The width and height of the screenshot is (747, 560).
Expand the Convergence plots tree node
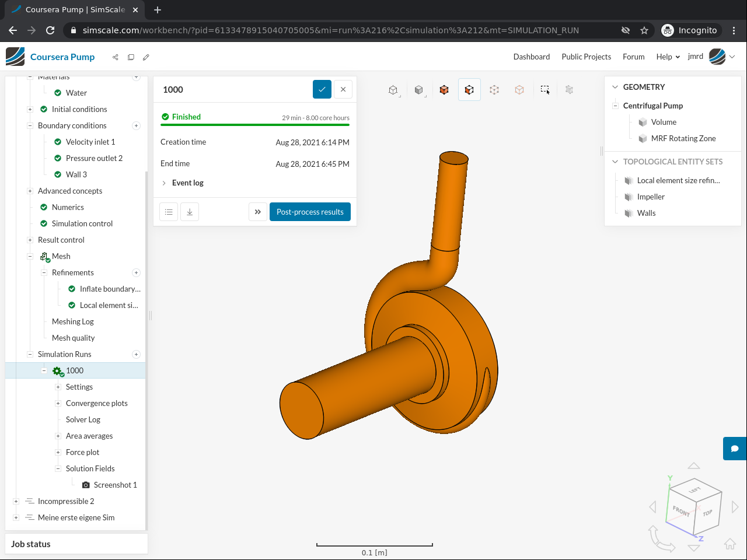coord(58,403)
